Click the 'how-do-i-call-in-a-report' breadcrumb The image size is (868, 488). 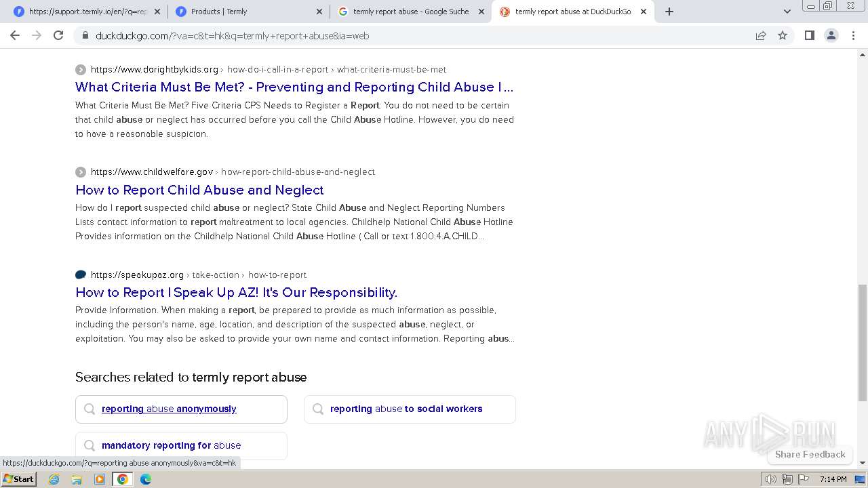pyautogui.click(x=277, y=69)
